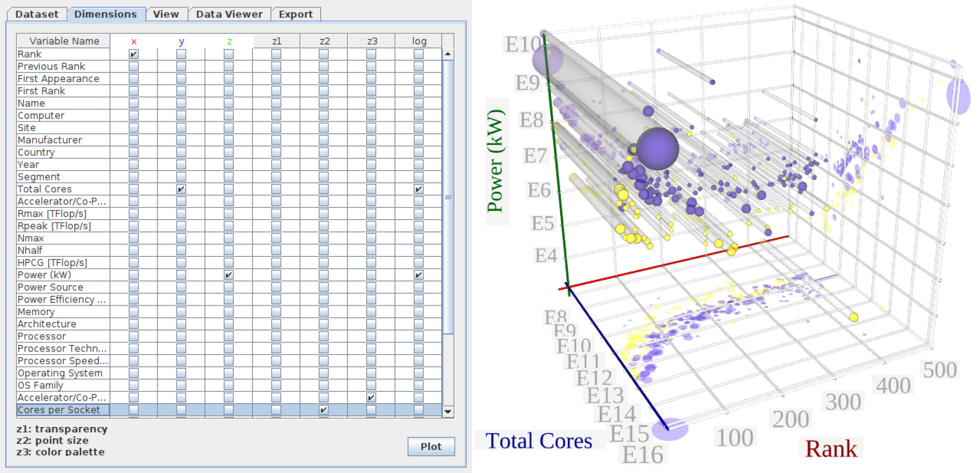
Task: Go to the Export tab
Action: coord(296,14)
